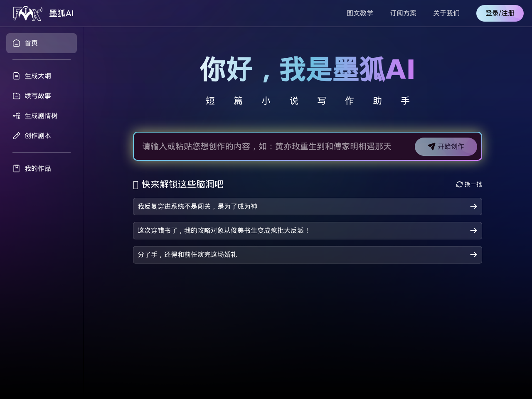Click the tree icon for 生成剧情树
The width and height of the screenshot is (532, 399).
[x=17, y=116]
